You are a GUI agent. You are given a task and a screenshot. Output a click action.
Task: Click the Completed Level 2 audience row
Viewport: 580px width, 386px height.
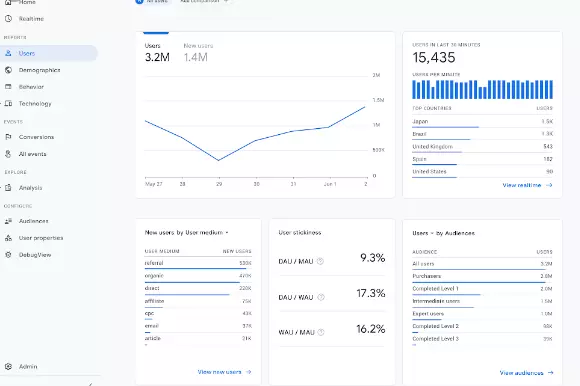[x=482, y=327]
